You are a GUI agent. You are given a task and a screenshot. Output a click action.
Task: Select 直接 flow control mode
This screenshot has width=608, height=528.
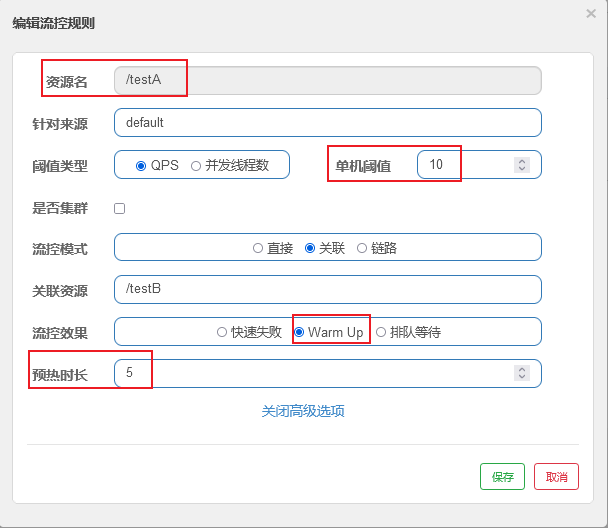pos(258,248)
